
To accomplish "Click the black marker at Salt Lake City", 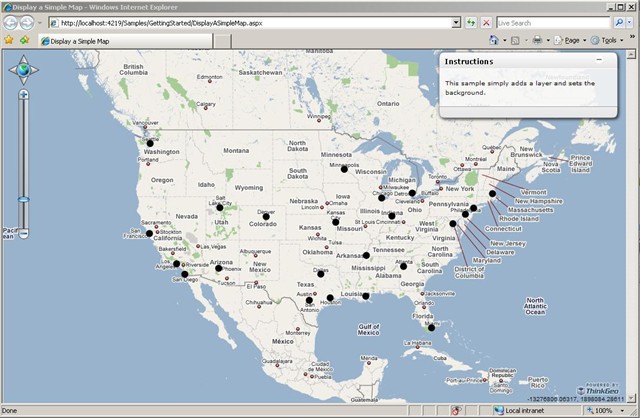I will click(x=220, y=208).
